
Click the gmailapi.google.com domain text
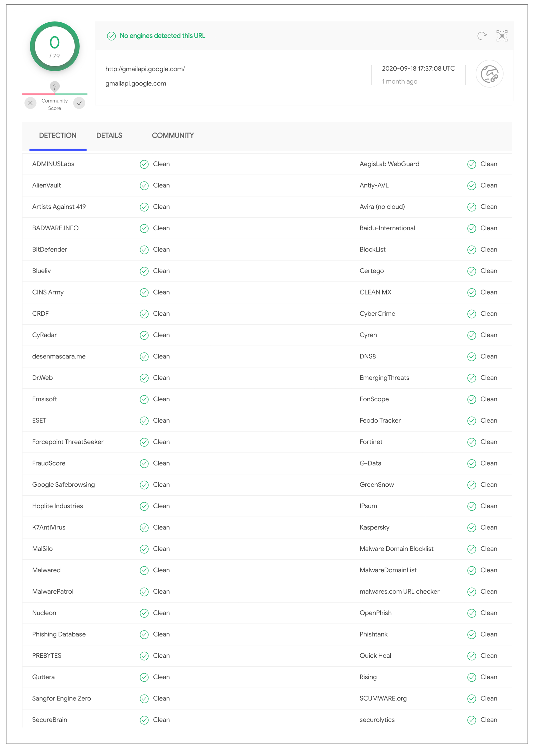pyautogui.click(x=136, y=83)
